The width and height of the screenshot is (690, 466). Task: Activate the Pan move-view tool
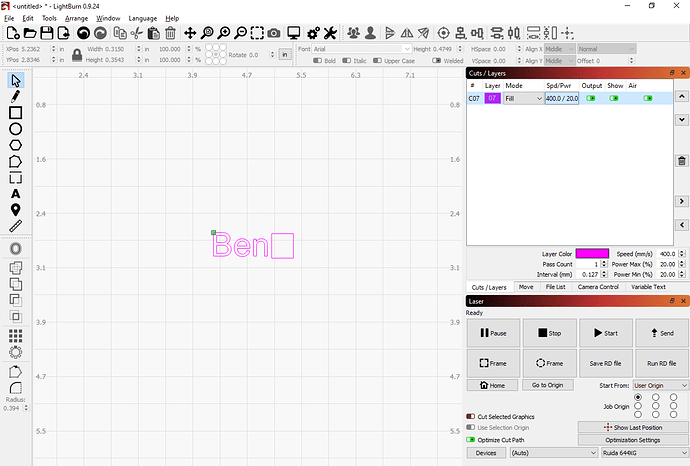(190, 33)
